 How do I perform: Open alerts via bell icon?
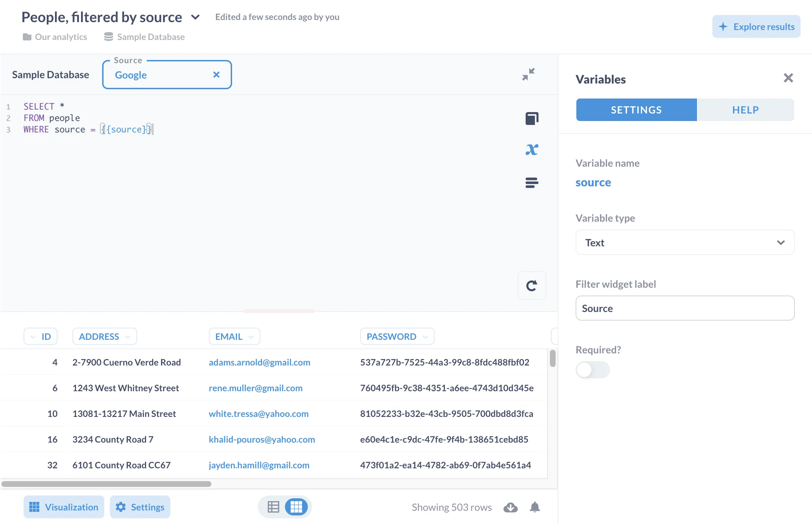[535, 507]
